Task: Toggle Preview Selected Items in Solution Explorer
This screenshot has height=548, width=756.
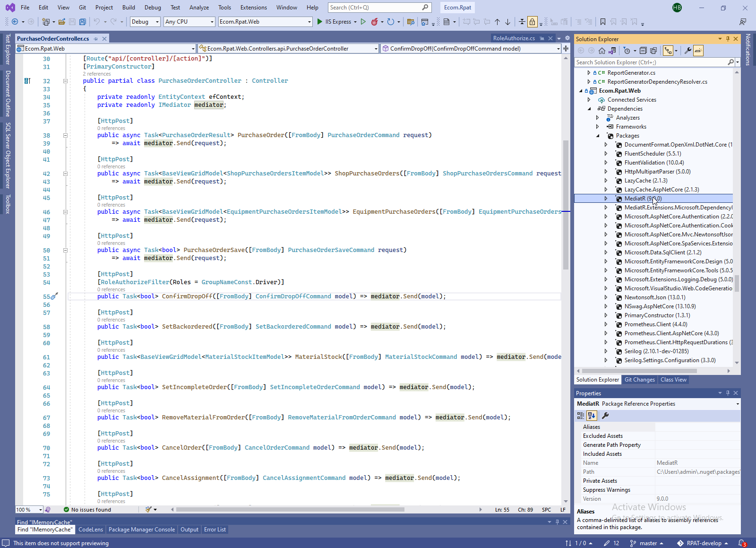Action: 699,51
